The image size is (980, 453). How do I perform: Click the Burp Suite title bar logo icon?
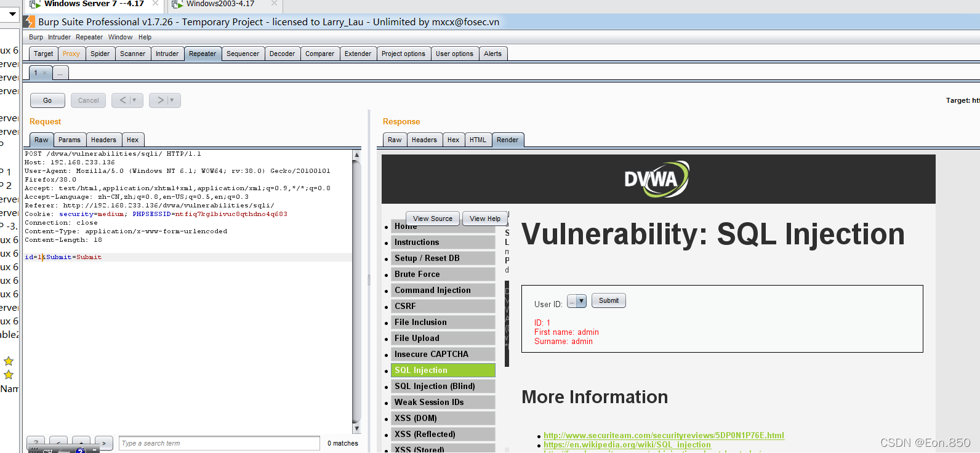(29, 22)
